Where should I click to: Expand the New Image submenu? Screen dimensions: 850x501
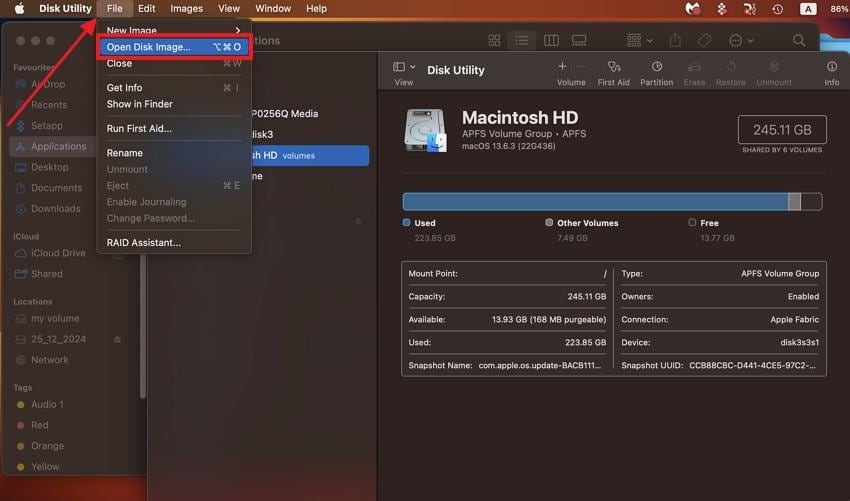(173, 30)
